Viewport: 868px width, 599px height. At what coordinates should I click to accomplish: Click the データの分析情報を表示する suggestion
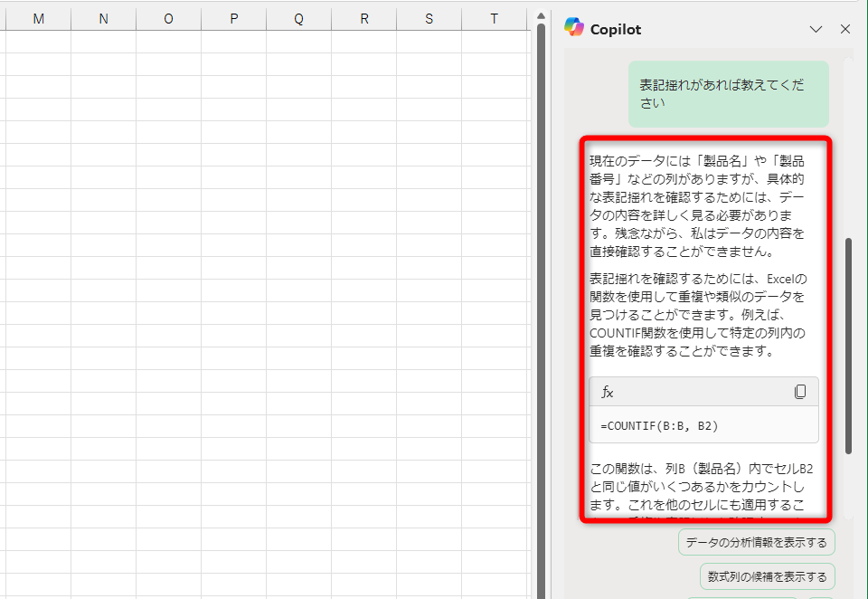[756, 541]
